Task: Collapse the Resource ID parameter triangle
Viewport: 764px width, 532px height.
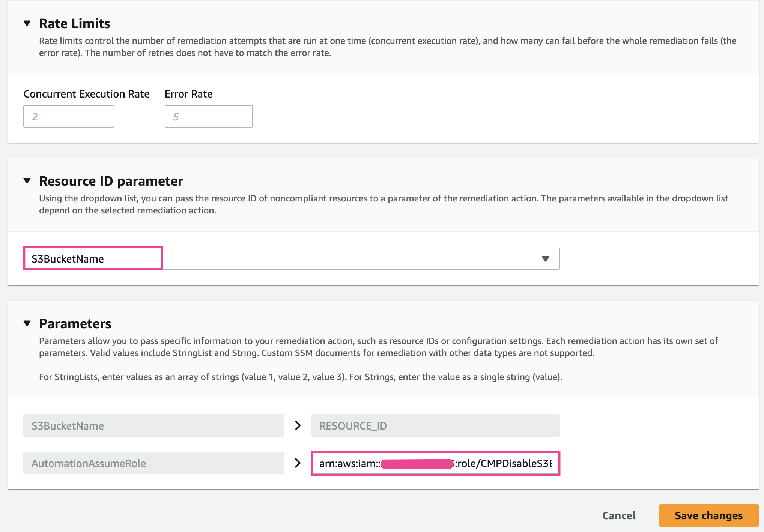Action: [27, 181]
